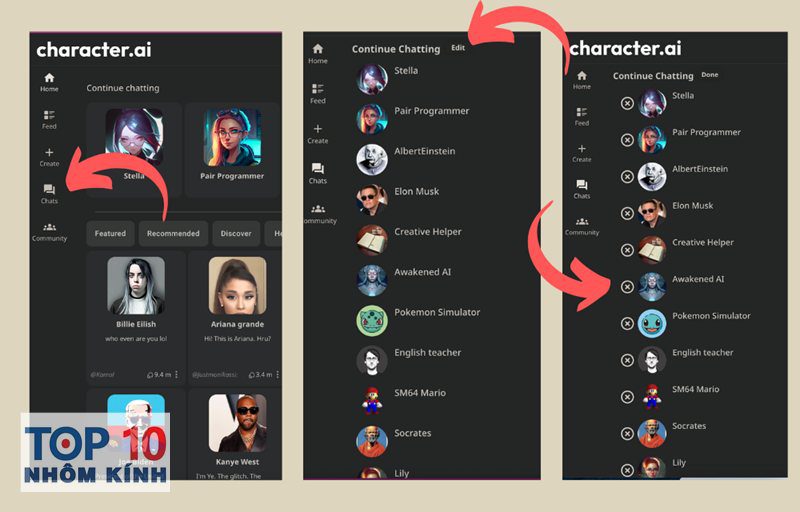
Task: Switch to the Featured tab
Action: point(110,233)
